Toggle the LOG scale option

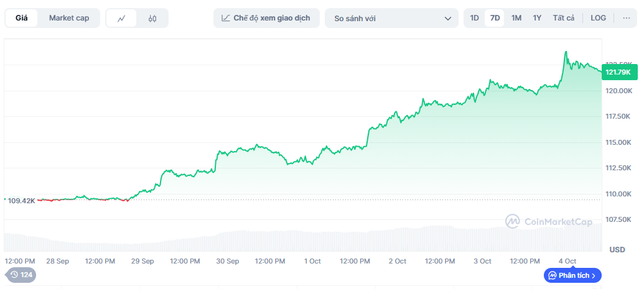click(x=598, y=18)
